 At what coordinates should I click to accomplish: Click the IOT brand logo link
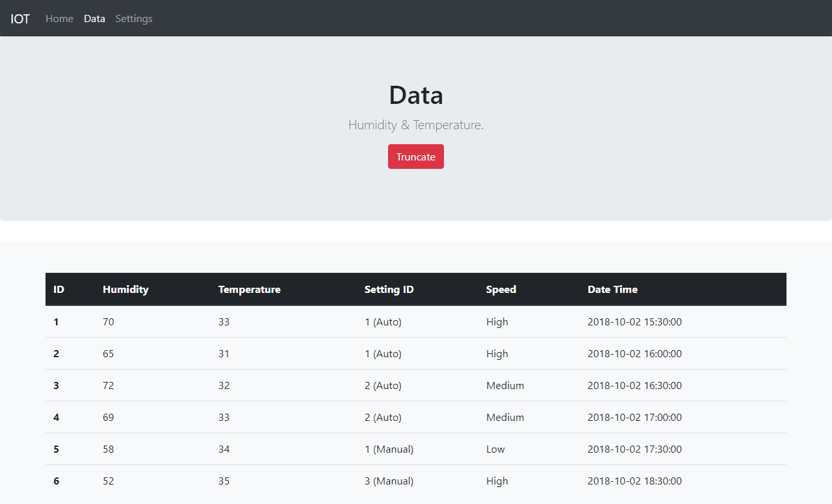coord(20,18)
